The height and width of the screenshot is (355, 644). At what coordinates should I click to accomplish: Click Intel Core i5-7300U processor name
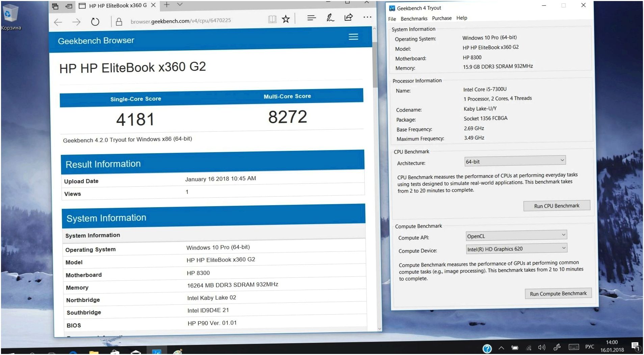pyautogui.click(x=485, y=89)
